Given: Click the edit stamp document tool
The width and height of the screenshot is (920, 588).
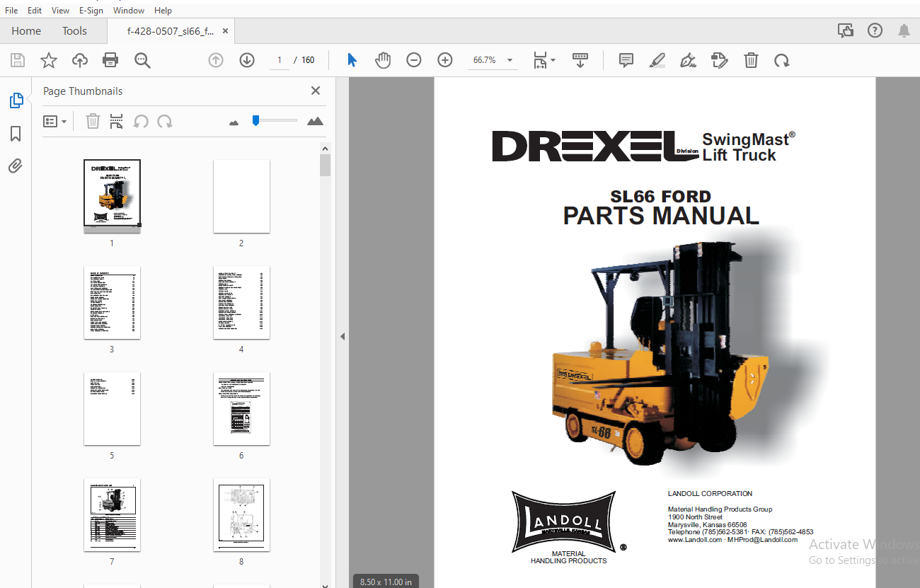Looking at the screenshot, I should tap(719, 60).
